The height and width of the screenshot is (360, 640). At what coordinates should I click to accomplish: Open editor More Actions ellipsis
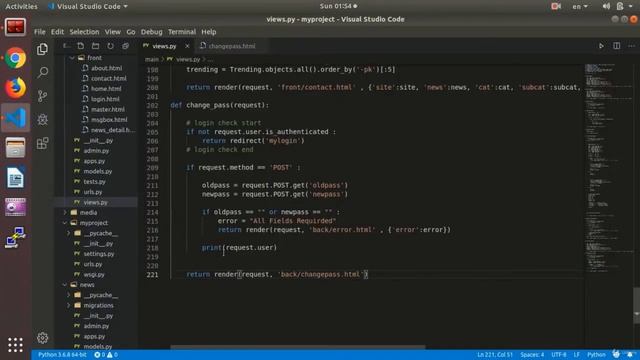coord(631,46)
